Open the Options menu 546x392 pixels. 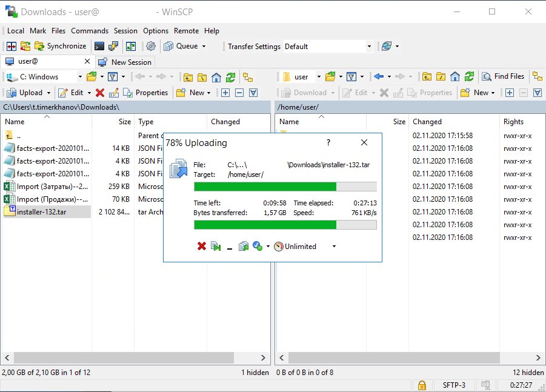tap(156, 31)
